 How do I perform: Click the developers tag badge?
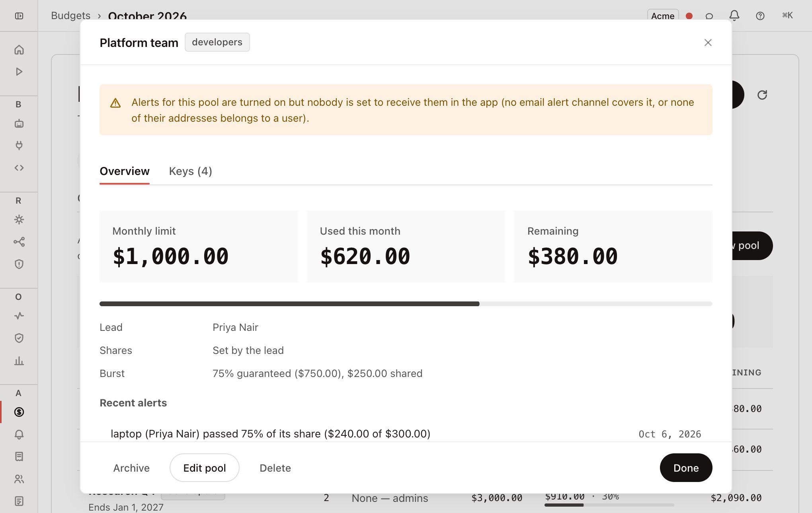(217, 42)
